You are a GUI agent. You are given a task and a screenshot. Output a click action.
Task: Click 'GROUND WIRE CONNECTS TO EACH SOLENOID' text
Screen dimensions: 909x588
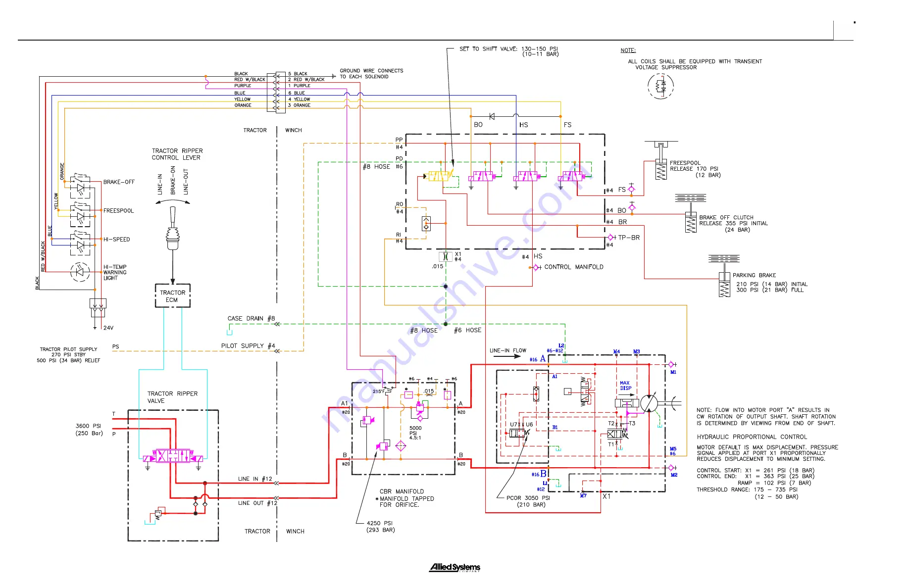coord(371,74)
